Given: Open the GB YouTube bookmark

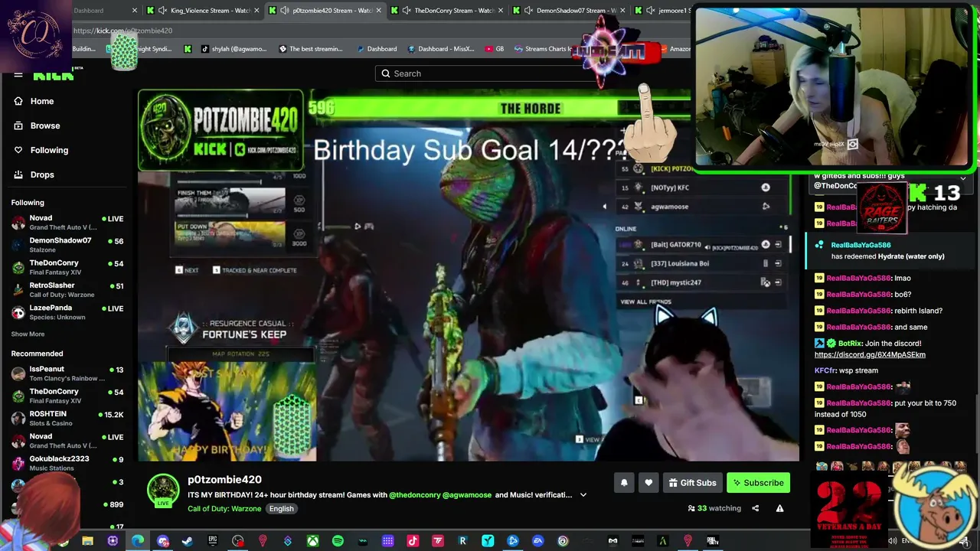Looking at the screenshot, I should (495, 49).
